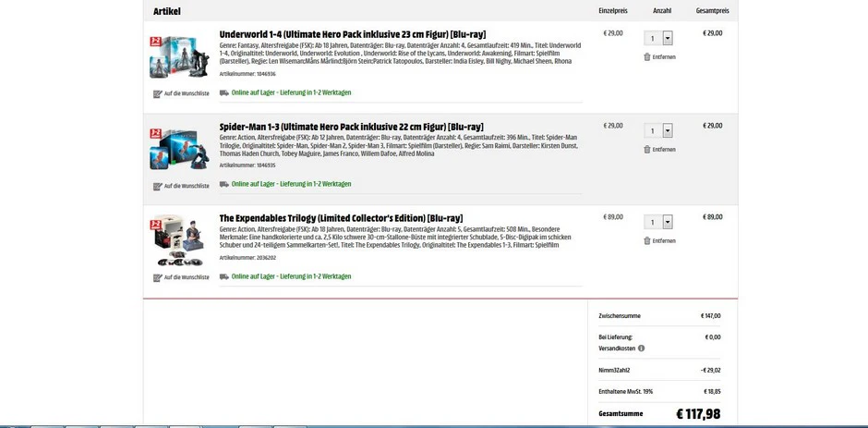Open quantity dropdown for Spider-Man 1-3
The height and width of the screenshot is (428, 868).
tap(667, 131)
